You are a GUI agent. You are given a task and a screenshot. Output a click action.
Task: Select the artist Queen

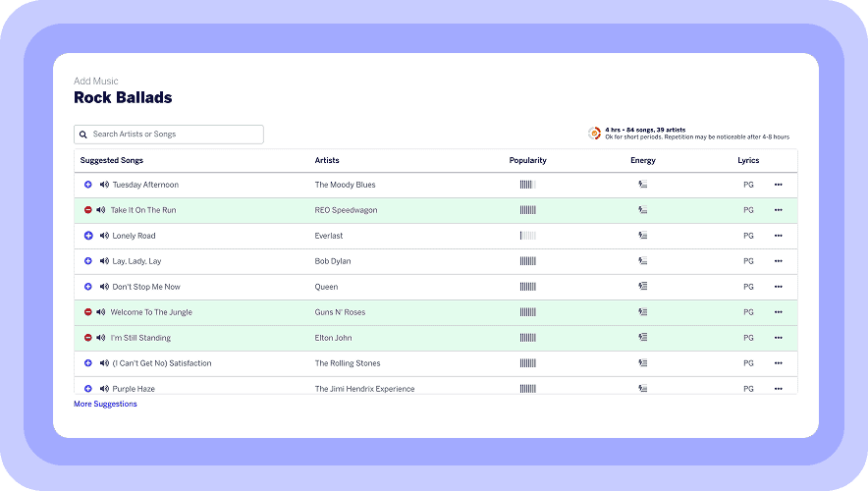click(326, 286)
